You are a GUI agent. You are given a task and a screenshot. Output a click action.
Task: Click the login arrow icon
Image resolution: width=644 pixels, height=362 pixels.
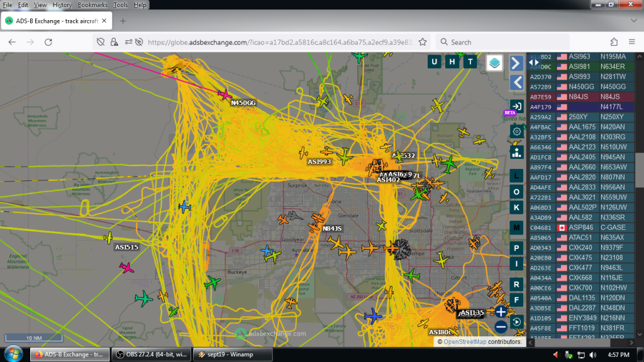[x=517, y=107]
